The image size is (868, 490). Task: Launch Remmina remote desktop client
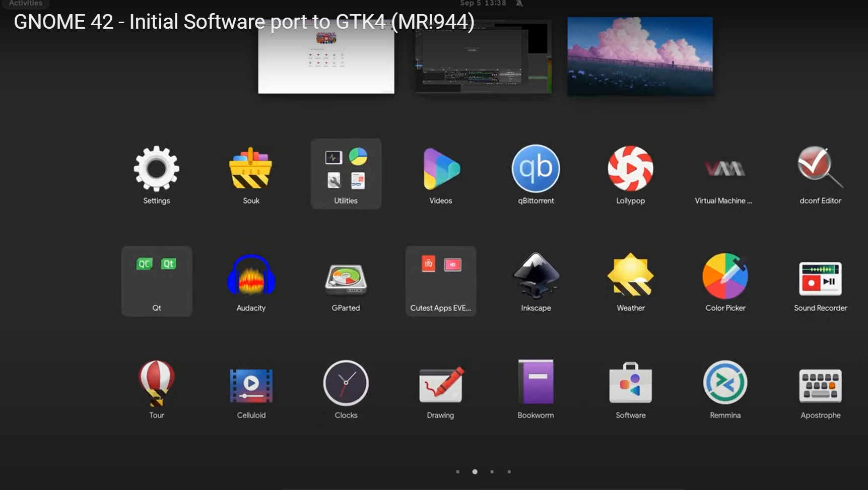pyautogui.click(x=725, y=388)
